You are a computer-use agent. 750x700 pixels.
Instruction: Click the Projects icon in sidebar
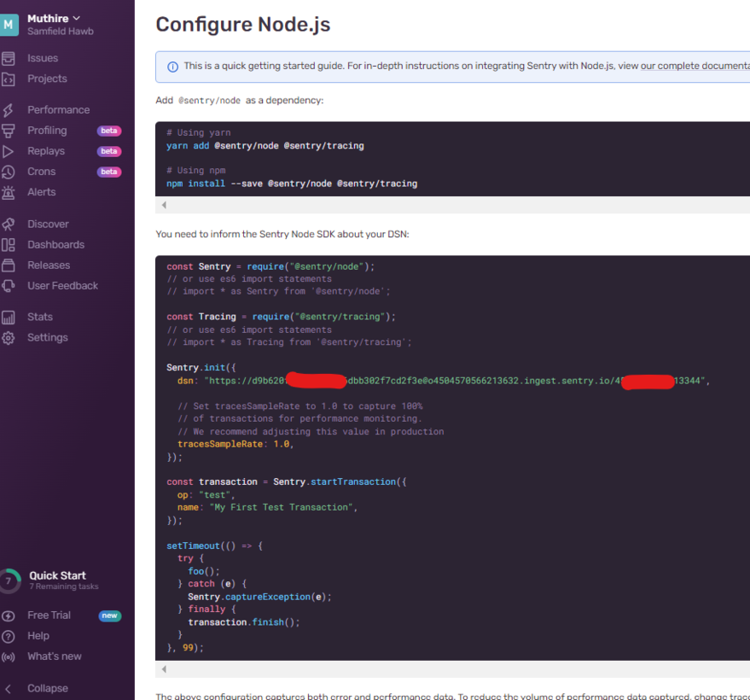[9, 79]
